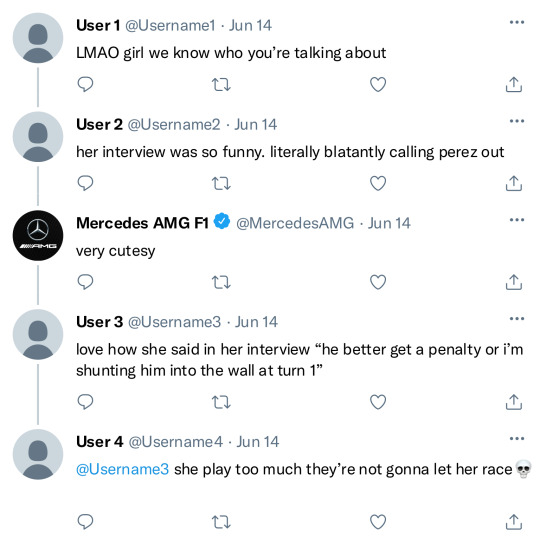Share User 3's penalty interview tweet
Viewport: 540px width, 545px height.
coord(514,402)
